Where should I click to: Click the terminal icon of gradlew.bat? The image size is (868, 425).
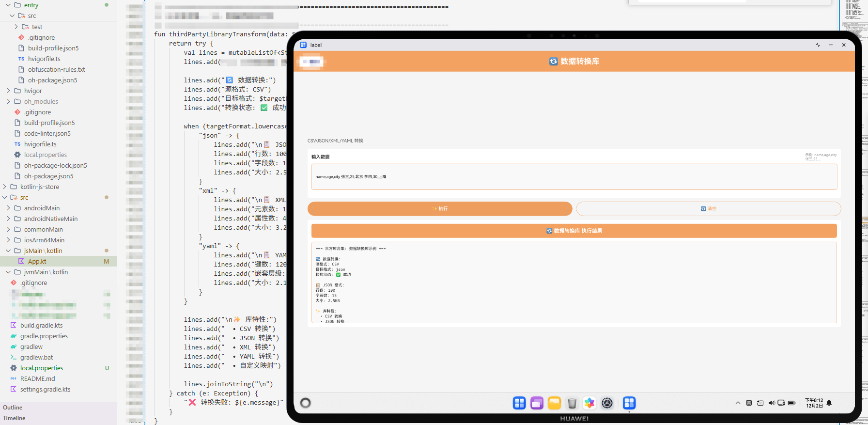(x=14, y=357)
